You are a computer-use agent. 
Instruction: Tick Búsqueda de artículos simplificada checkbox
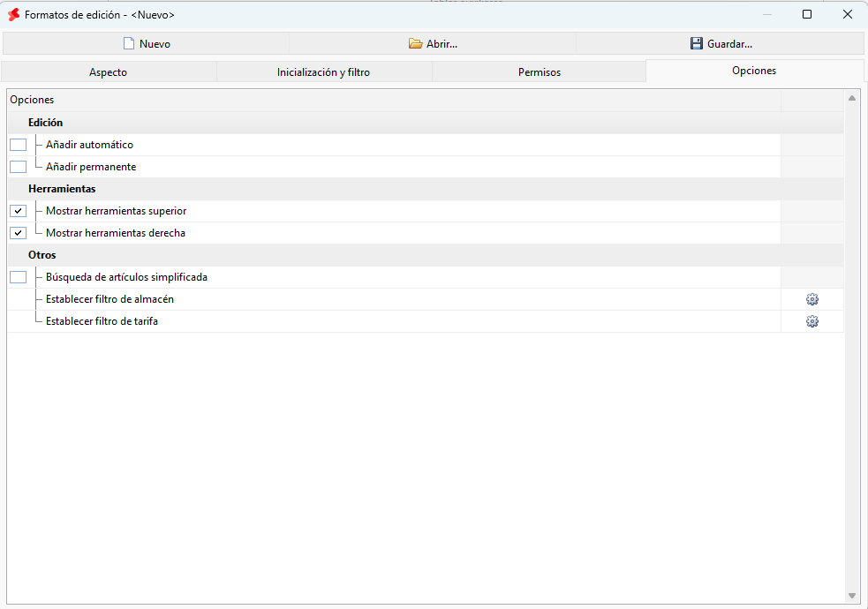coord(19,277)
